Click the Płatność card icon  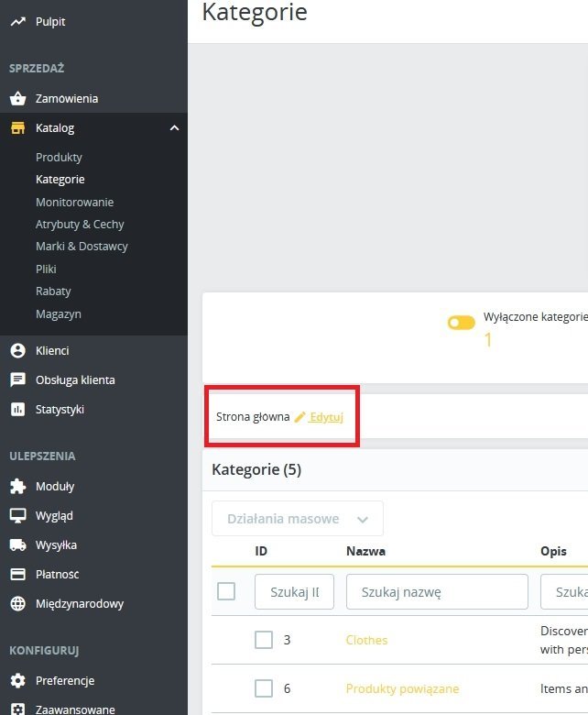click(17, 574)
